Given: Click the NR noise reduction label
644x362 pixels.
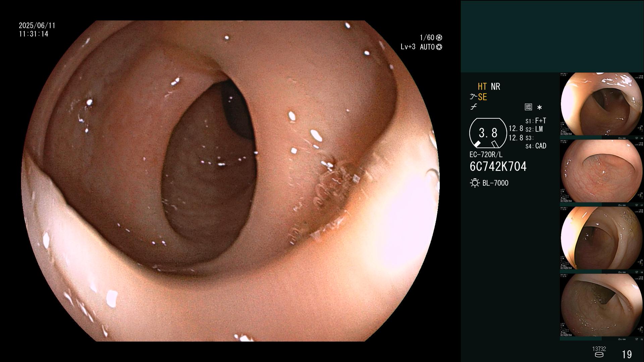Looking at the screenshot, I should 495,86.
